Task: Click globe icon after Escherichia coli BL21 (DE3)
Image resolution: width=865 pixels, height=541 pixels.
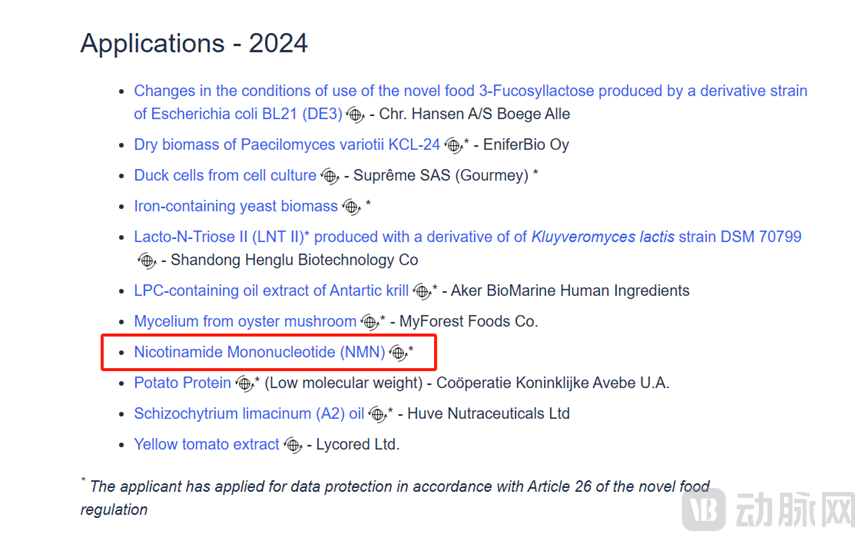Action: point(355,115)
